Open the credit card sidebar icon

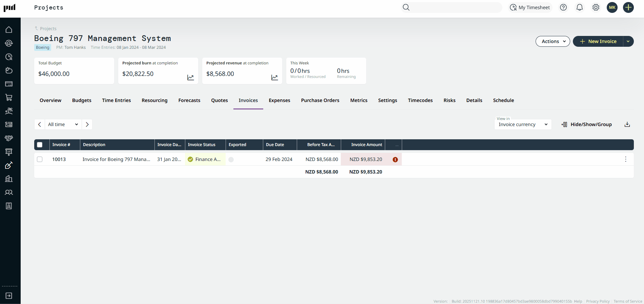[x=9, y=84]
